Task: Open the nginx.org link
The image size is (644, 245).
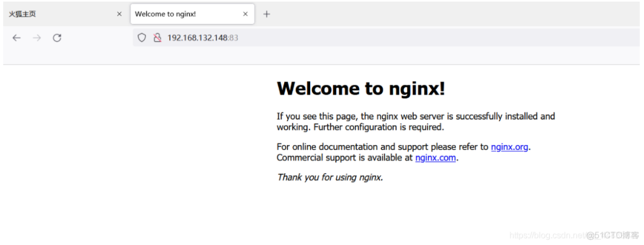Action: pos(509,147)
